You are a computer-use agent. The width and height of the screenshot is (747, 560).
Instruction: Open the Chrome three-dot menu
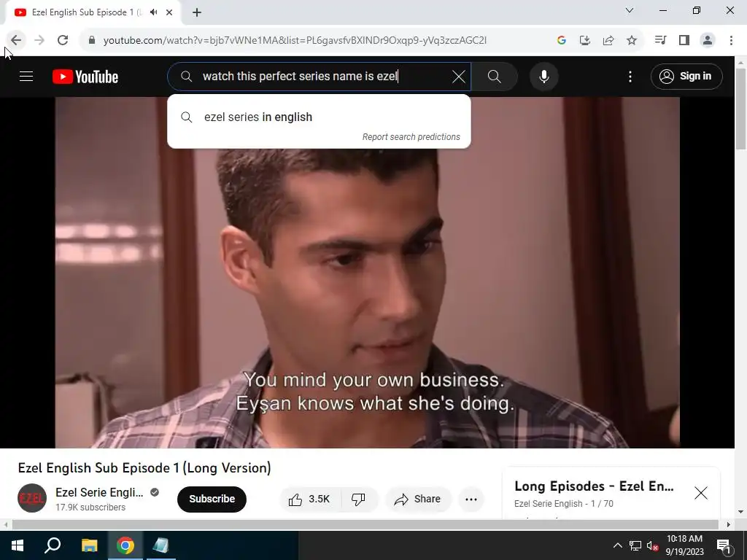pyautogui.click(x=731, y=40)
